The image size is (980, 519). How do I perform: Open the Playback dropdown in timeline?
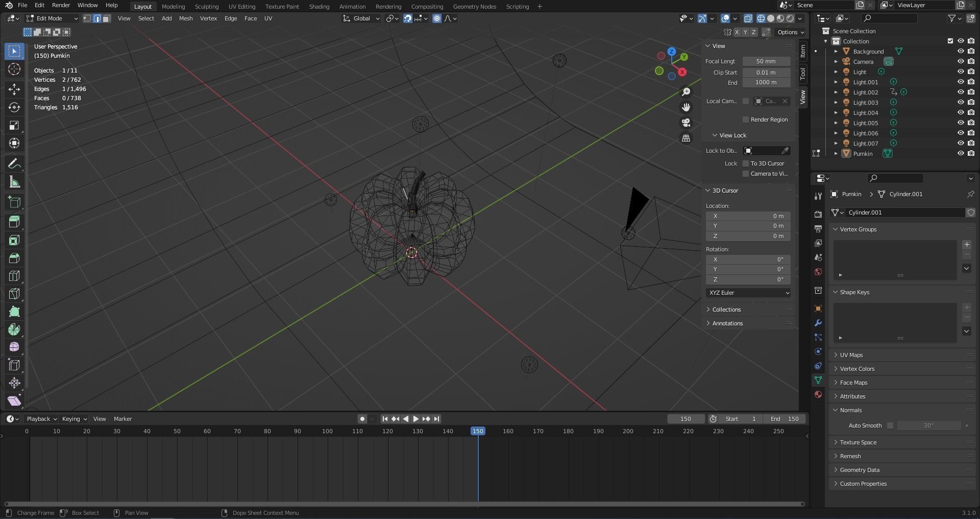(x=41, y=419)
